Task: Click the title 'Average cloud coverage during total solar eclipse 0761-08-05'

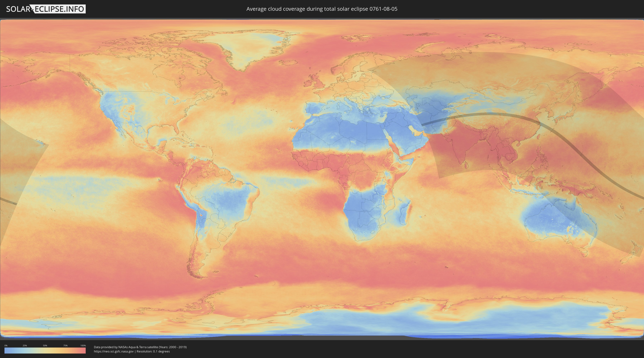Action: 322,9
